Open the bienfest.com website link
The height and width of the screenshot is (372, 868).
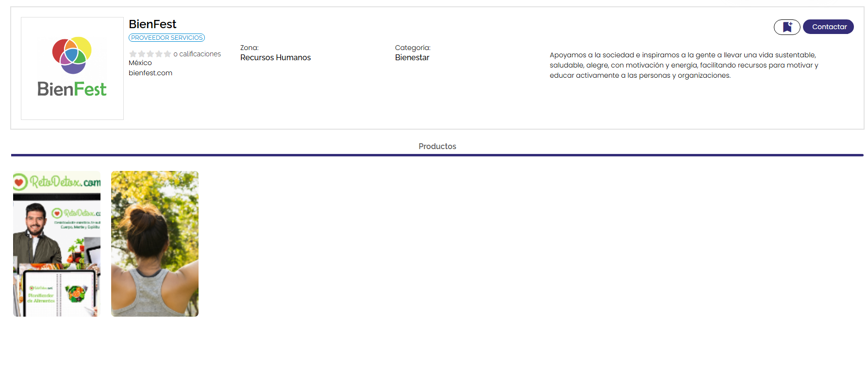pyautogui.click(x=150, y=73)
